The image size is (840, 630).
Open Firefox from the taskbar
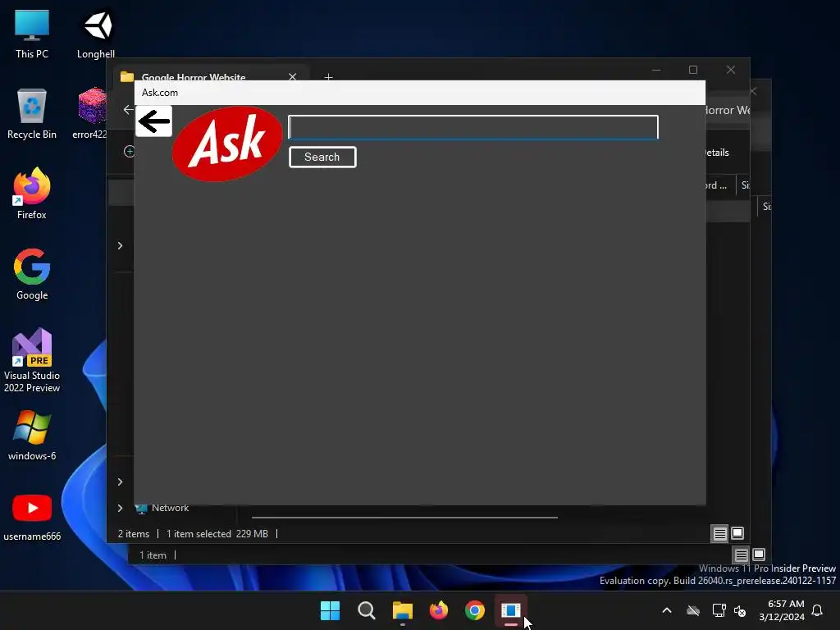pyautogui.click(x=439, y=610)
